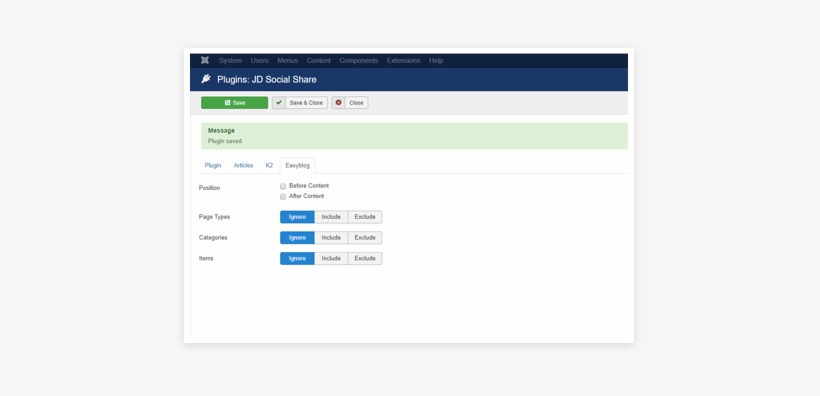820x396 pixels.
Task: Click the green Save button
Action: [234, 103]
